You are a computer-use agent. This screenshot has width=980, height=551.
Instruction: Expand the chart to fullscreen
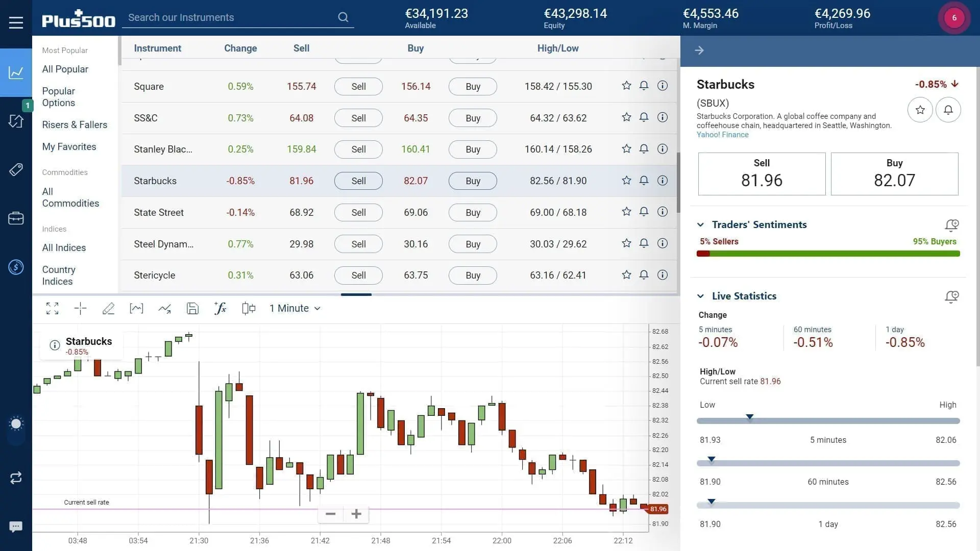pyautogui.click(x=52, y=308)
